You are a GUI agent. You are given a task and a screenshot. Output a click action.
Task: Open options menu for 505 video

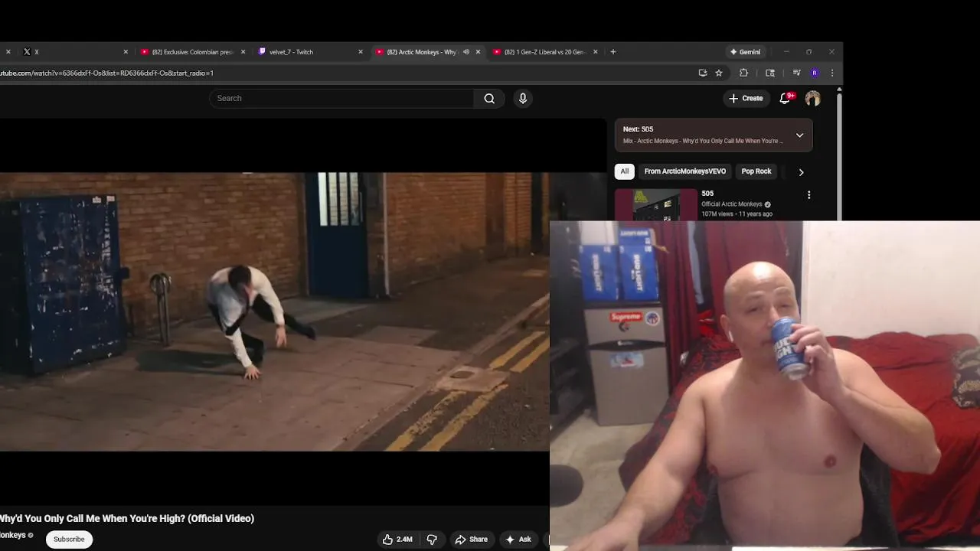coord(808,195)
